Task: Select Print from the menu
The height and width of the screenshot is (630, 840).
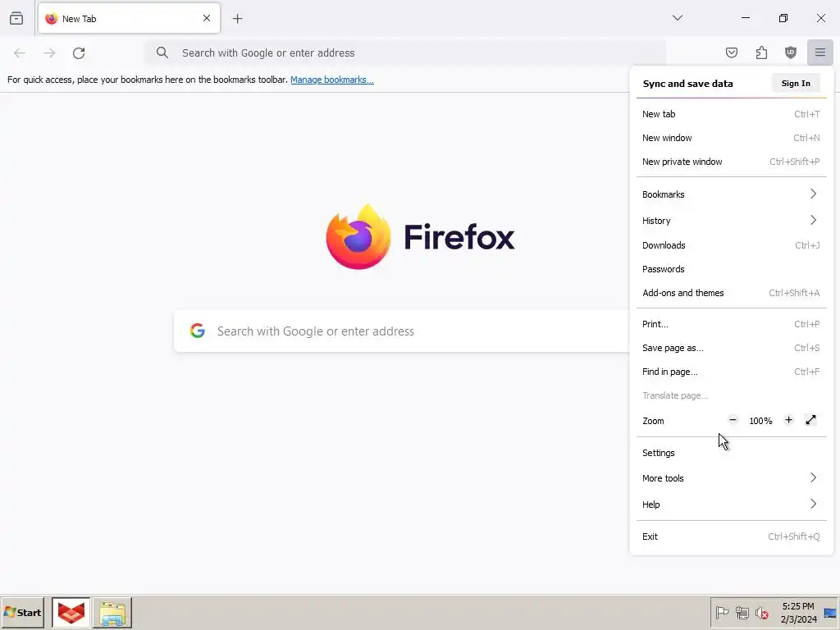Action: (x=731, y=324)
